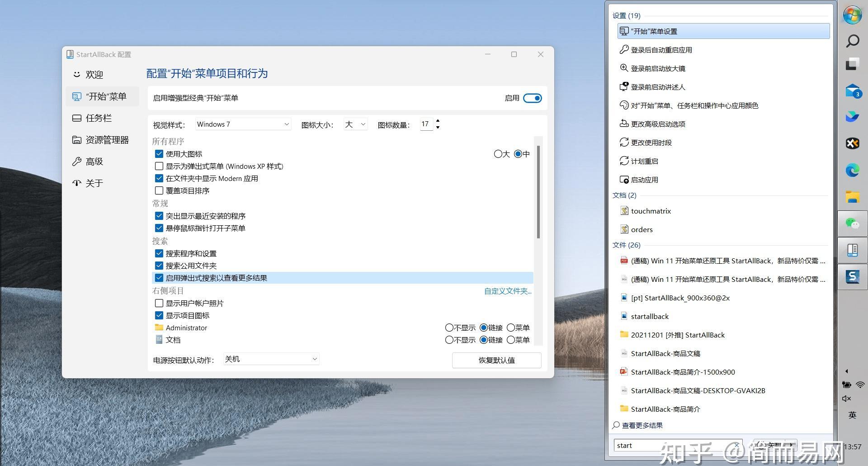Click the 图标数量 value field

426,124
